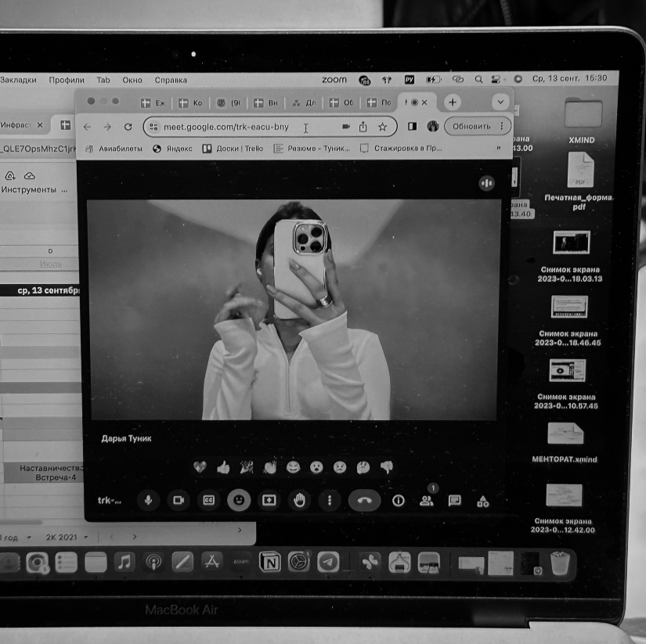Go back in browser navigation
The image size is (646, 644).
[x=87, y=127]
